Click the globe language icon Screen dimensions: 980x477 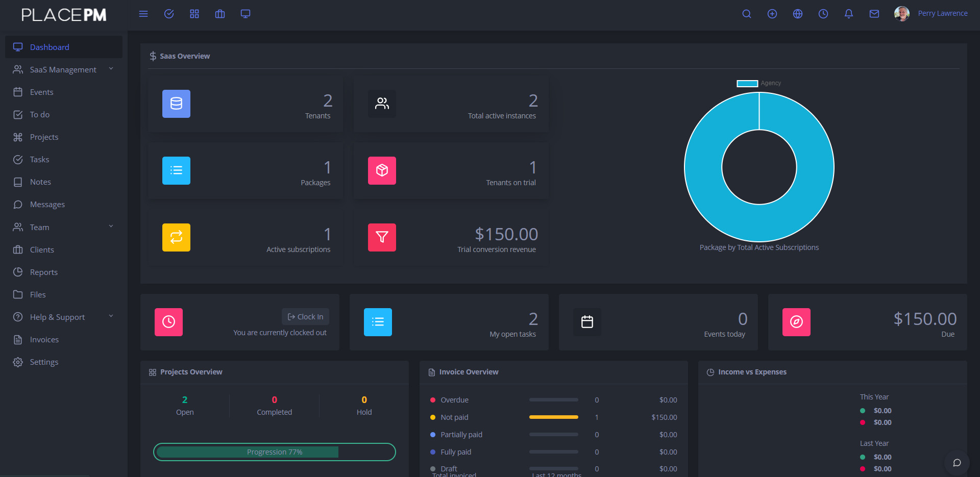tap(797, 14)
